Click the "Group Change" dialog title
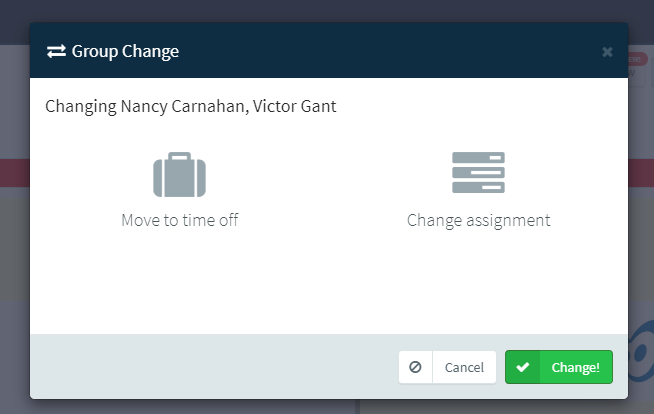This screenshot has width=654, height=414. pos(125,51)
